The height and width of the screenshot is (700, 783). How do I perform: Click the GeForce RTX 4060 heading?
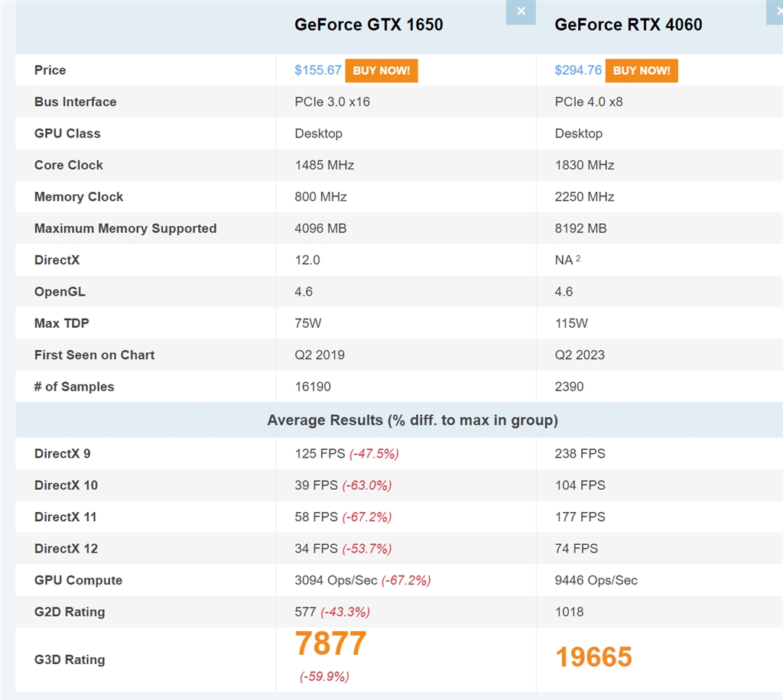(629, 24)
